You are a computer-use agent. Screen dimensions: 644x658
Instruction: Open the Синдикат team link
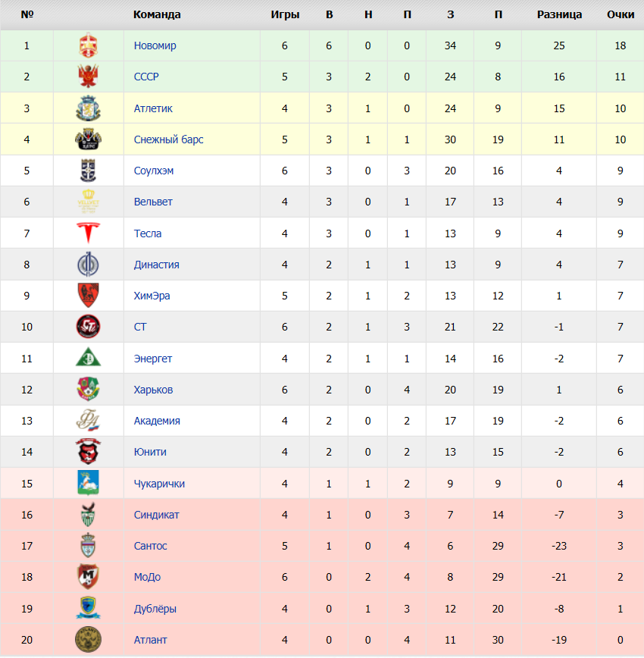pos(157,515)
